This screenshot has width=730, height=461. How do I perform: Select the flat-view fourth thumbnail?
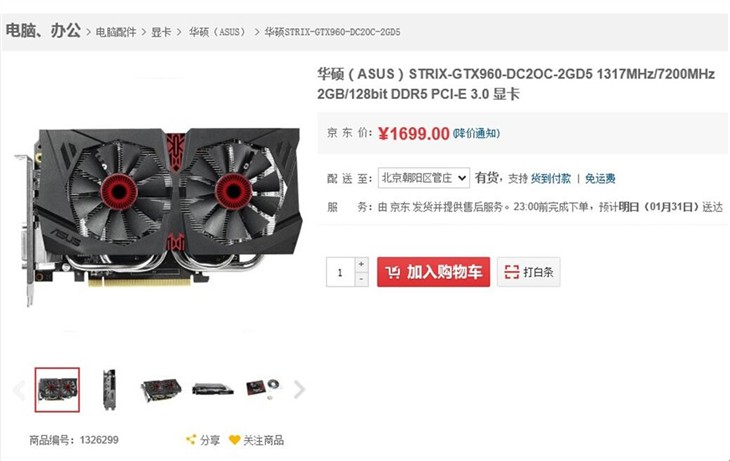(x=213, y=389)
